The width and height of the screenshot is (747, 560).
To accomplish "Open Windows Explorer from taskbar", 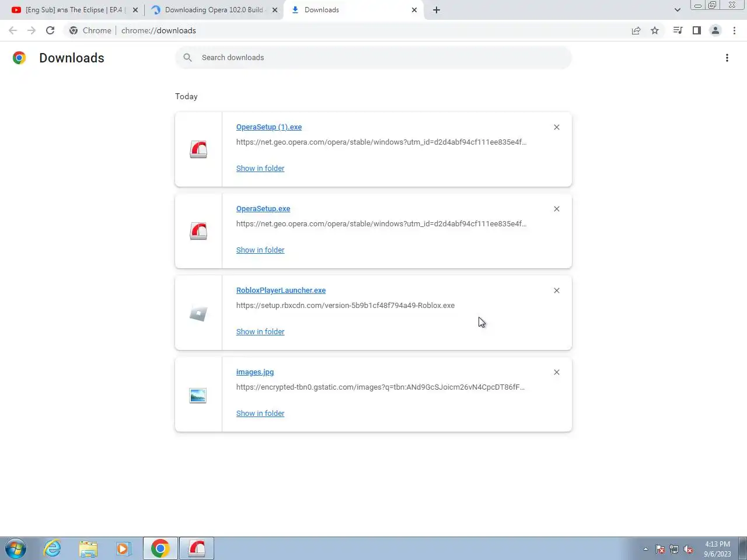I will click(x=88, y=548).
